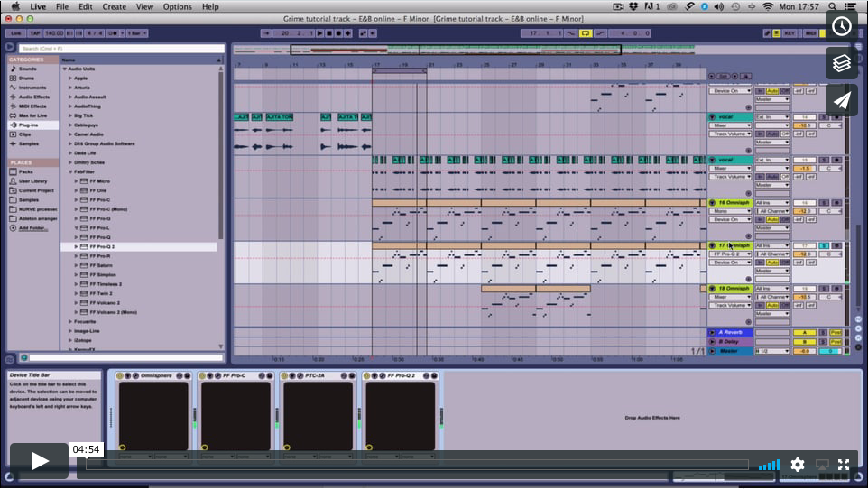
Task: Toggle the arrangement Loop switch
Action: pos(585,33)
